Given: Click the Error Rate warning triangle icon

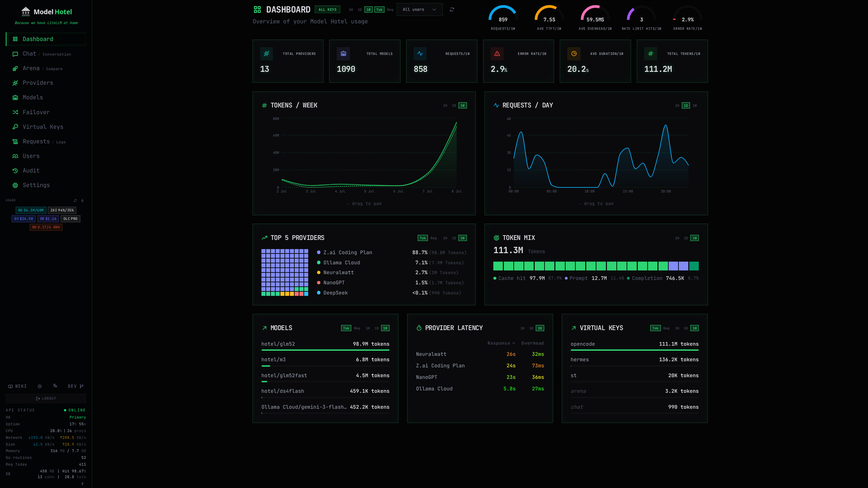Looking at the screenshot, I should 497,54.
